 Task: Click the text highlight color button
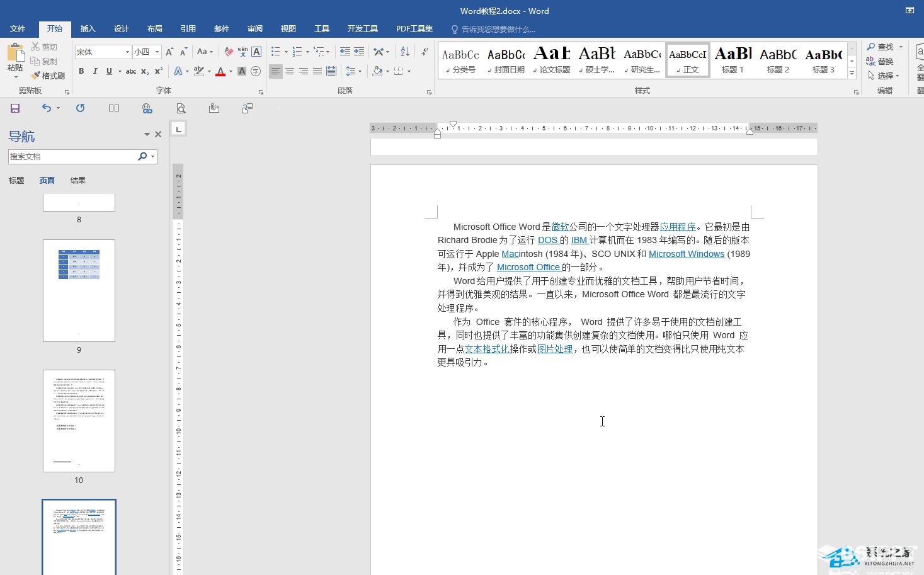199,71
